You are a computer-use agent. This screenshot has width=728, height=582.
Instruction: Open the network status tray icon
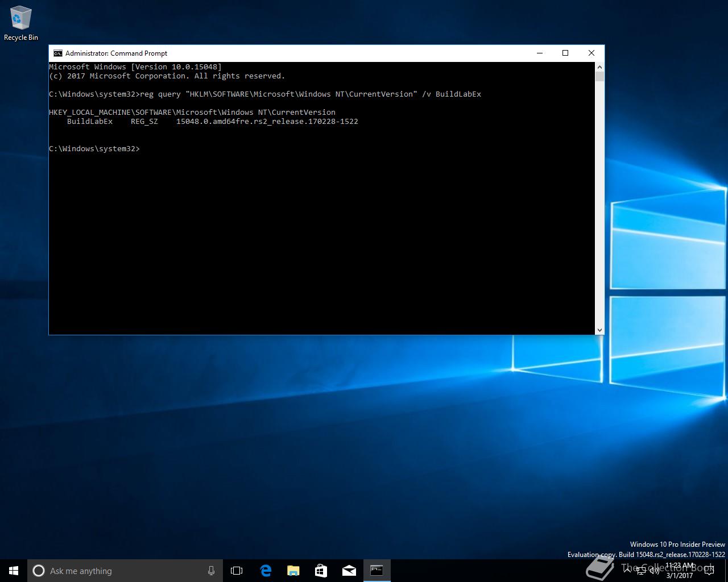(641, 571)
